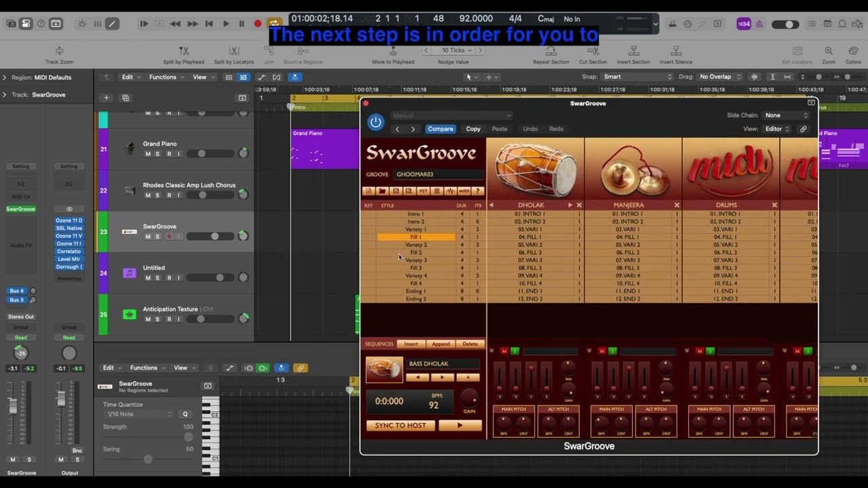Click the Zoom magnifier toolbar icon

click(x=829, y=51)
